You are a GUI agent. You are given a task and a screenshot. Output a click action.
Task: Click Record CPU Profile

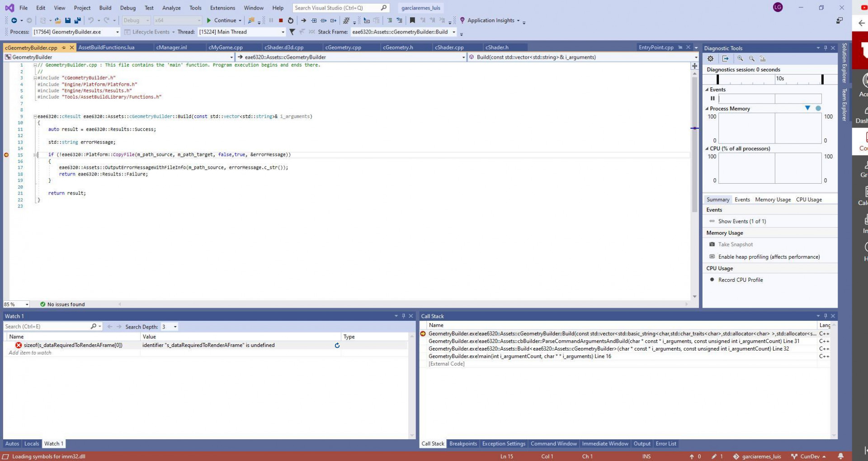(741, 280)
